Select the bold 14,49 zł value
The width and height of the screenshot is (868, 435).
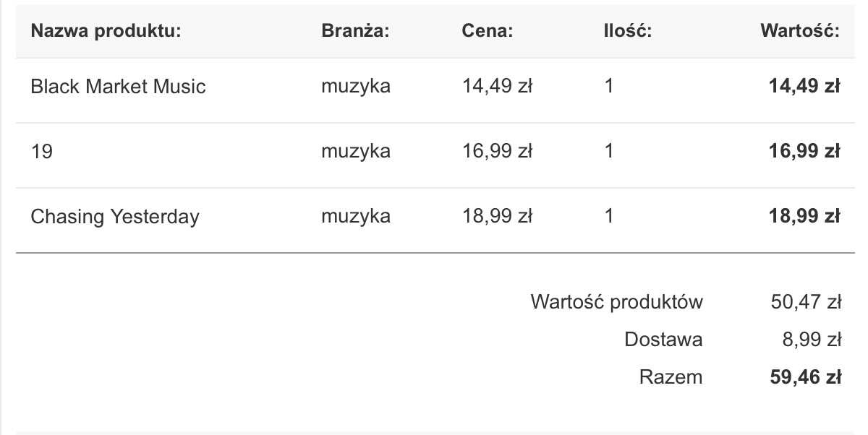(x=803, y=87)
